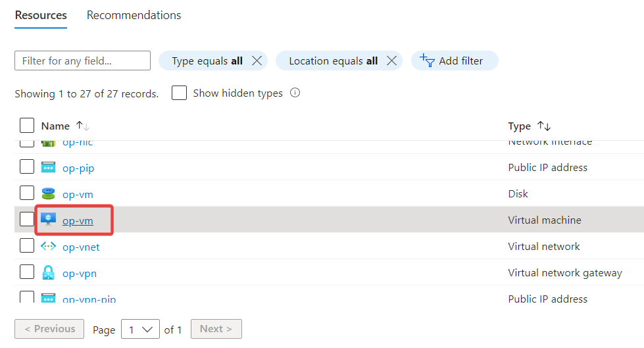The image size is (644, 348).
Task: Open the page number dropdown
Action: pos(141,329)
